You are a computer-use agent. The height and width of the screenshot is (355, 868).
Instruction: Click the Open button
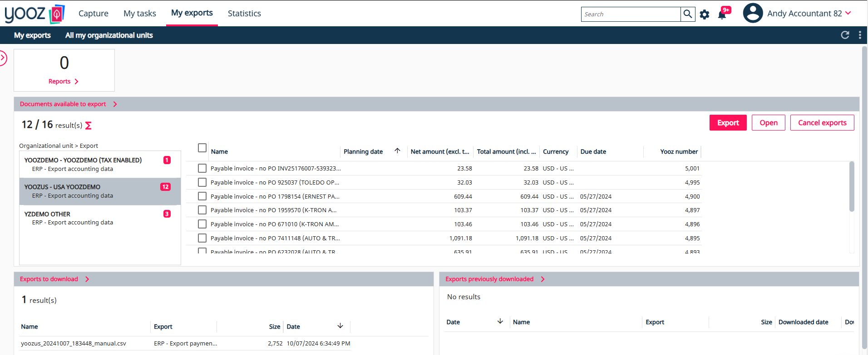(769, 123)
